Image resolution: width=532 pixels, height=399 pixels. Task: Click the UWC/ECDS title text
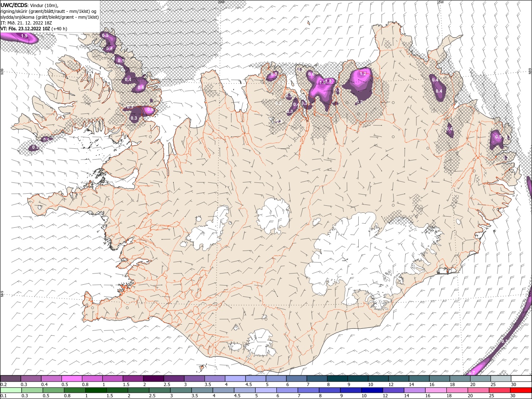point(15,5)
